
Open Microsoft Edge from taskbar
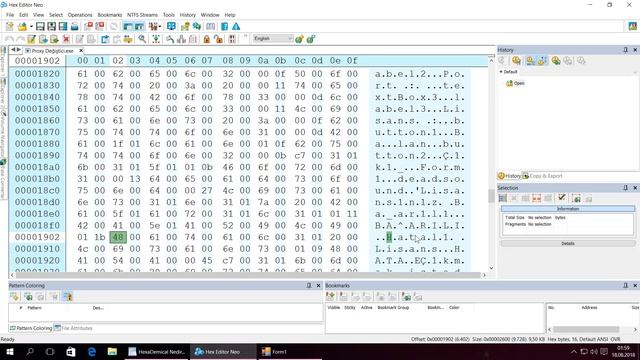point(91,351)
